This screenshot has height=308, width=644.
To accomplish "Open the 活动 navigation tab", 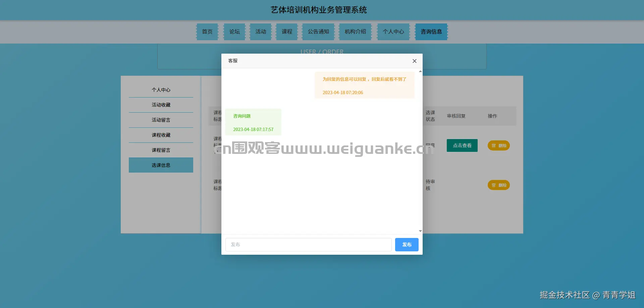I will (x=261, y=32).
